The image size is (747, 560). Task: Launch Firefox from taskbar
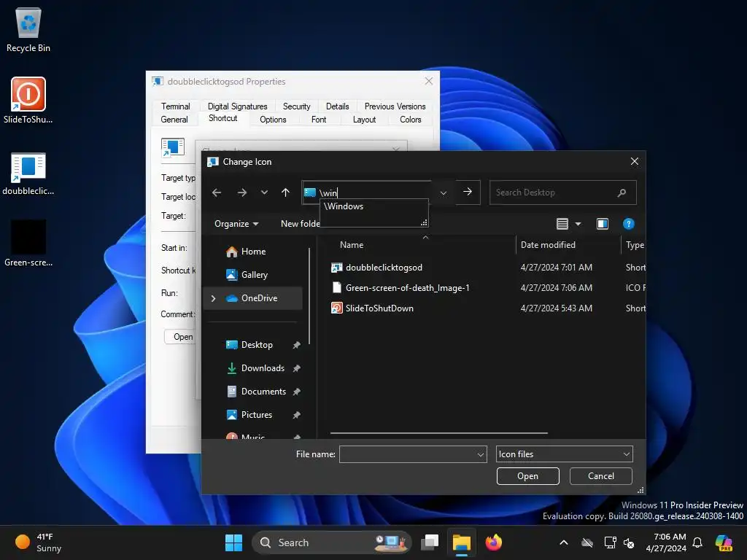pyautogui.click(x=494, y=542)
